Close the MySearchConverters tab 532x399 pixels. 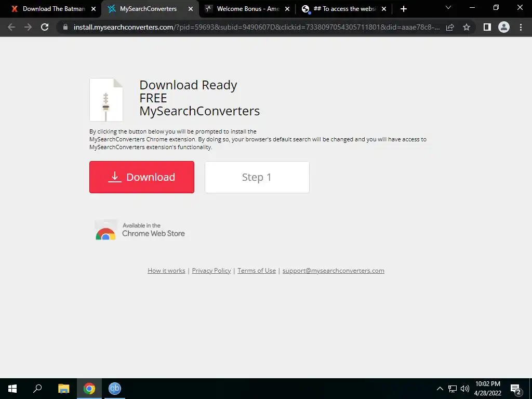pos(191,9)
